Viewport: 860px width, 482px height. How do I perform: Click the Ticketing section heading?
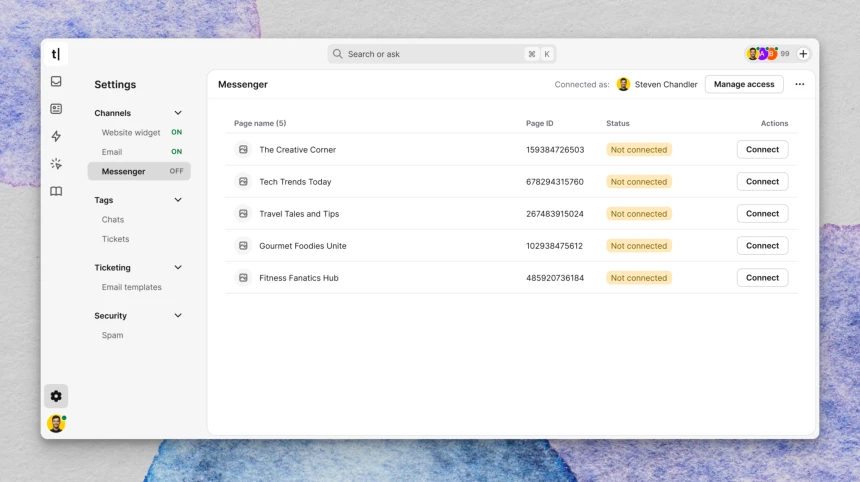point(112,268)
